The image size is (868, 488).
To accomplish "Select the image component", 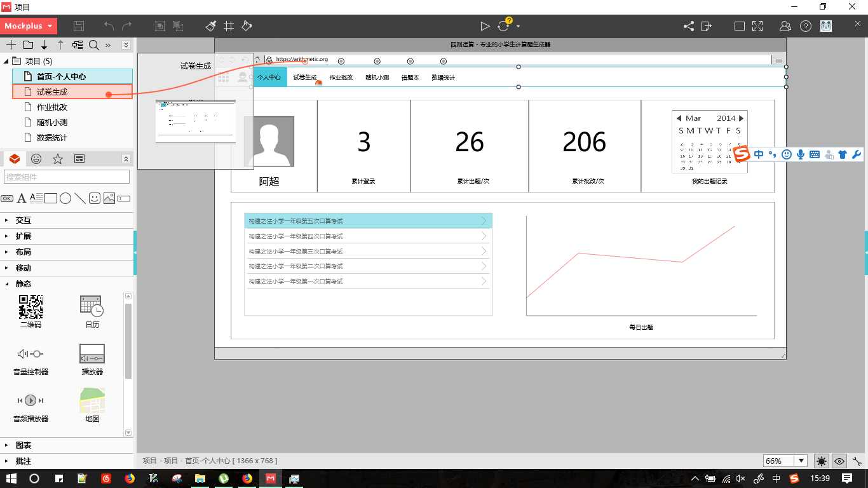I will point(109,198).
